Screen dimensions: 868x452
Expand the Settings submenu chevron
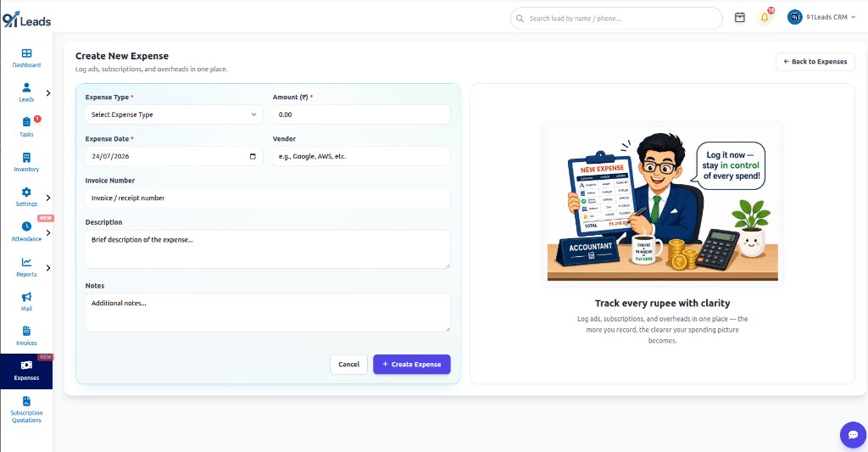[x=48, y=198]
